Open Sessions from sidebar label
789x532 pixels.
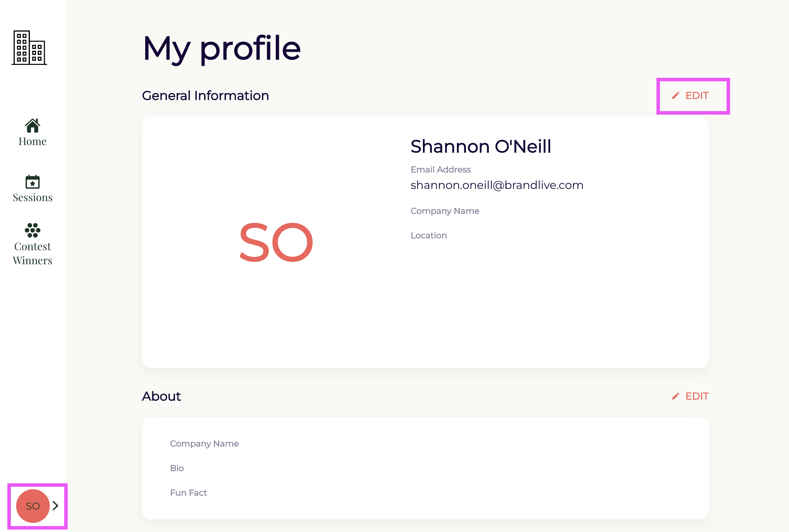(33, 198)
